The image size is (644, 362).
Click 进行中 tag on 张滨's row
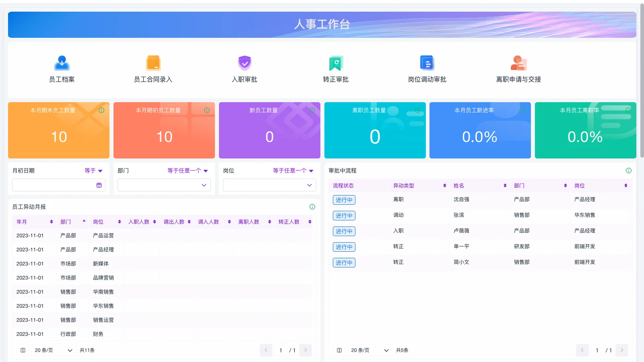tap(344, 215)
